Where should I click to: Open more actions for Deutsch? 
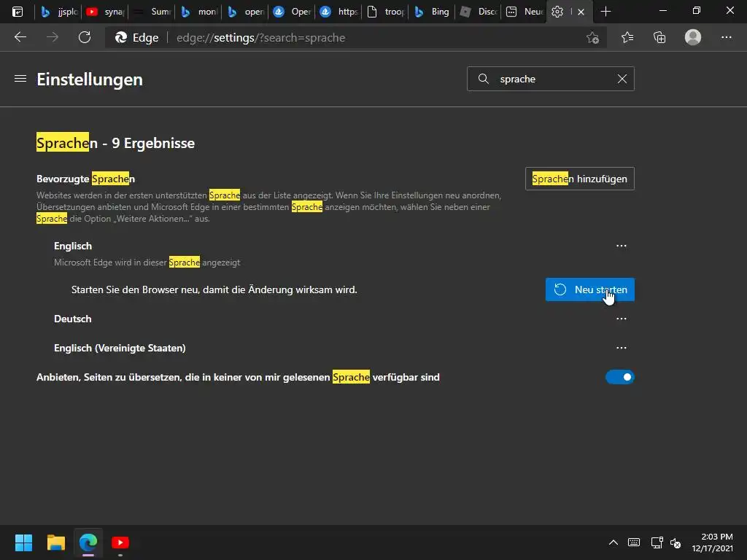(622, 319)
